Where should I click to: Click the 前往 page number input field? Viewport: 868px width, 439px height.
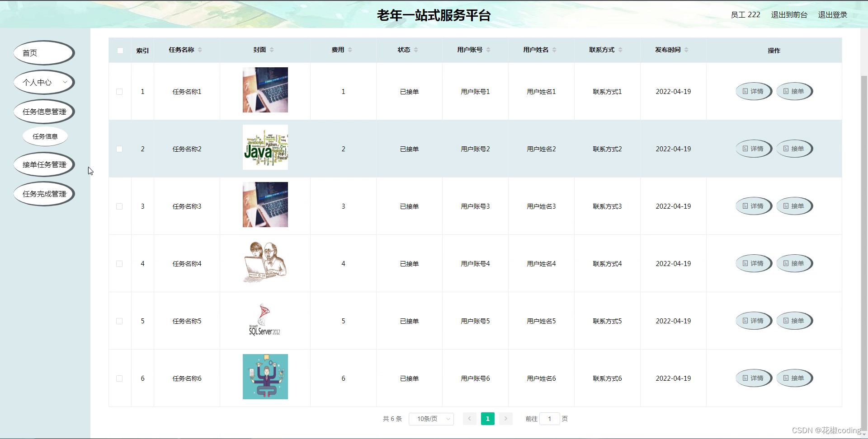click(x=550, y=419)
